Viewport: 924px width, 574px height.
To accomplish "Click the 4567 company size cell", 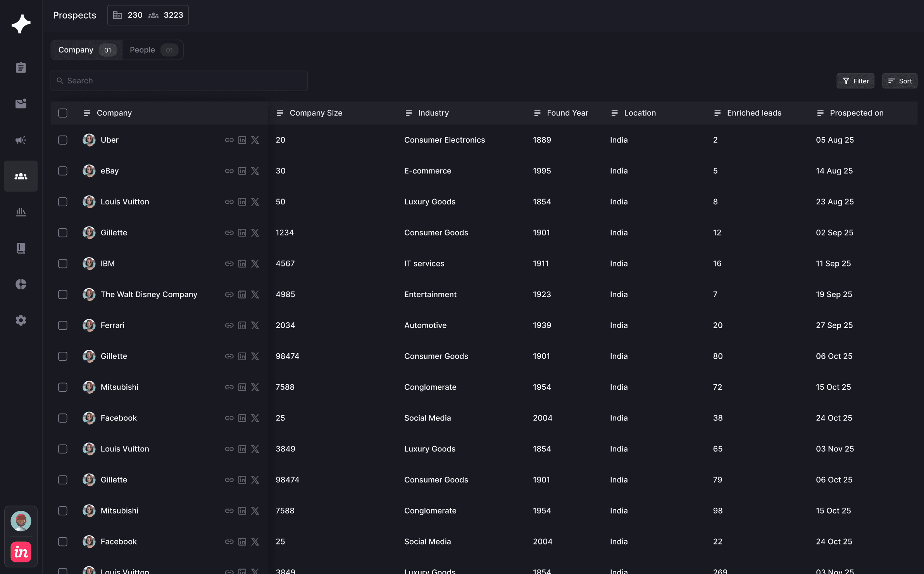I will pos(285,264).
